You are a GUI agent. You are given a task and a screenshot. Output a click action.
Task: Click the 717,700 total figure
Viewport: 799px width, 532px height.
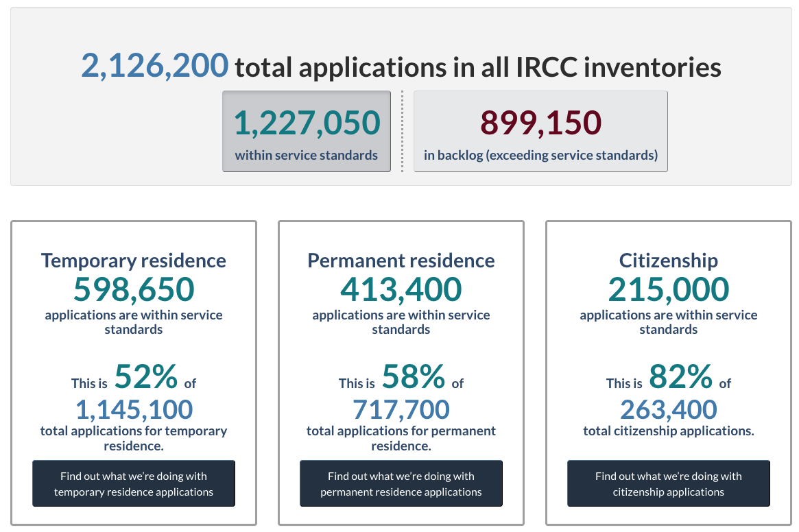pos(401,409)
